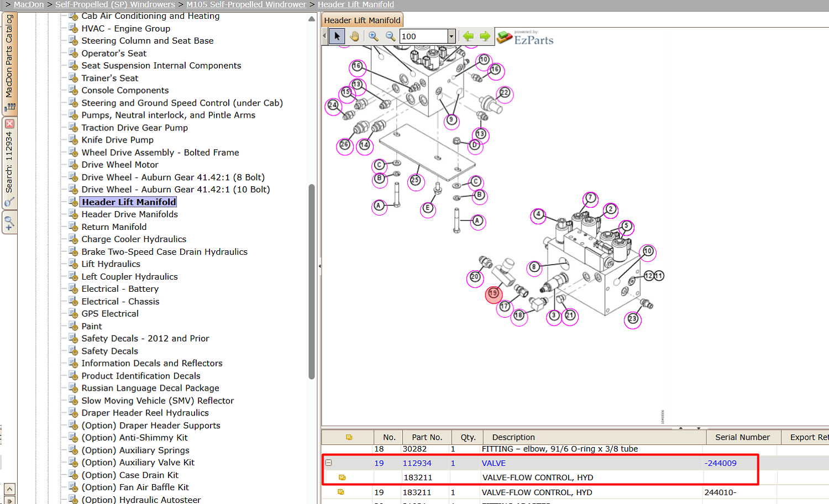Open (Option) Case Drain Kit tree item

pyautogui.click(x=130, y=475)
